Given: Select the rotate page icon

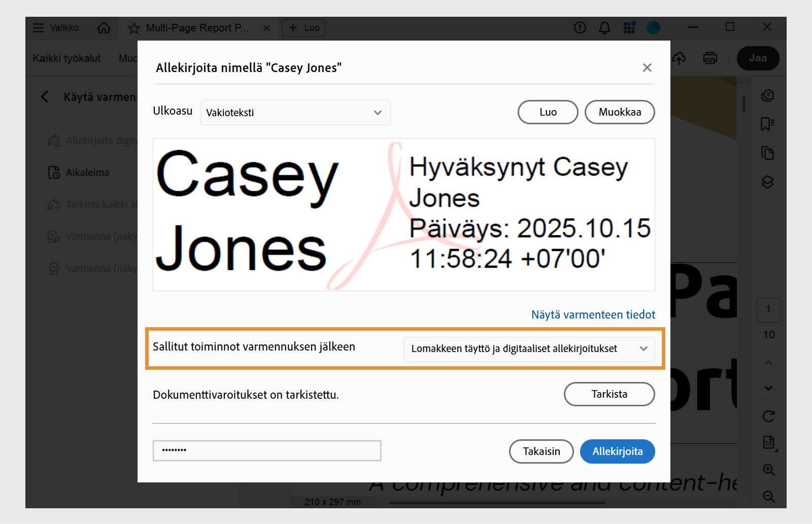Looking at the screenshot, I should (x=768, y=417).
